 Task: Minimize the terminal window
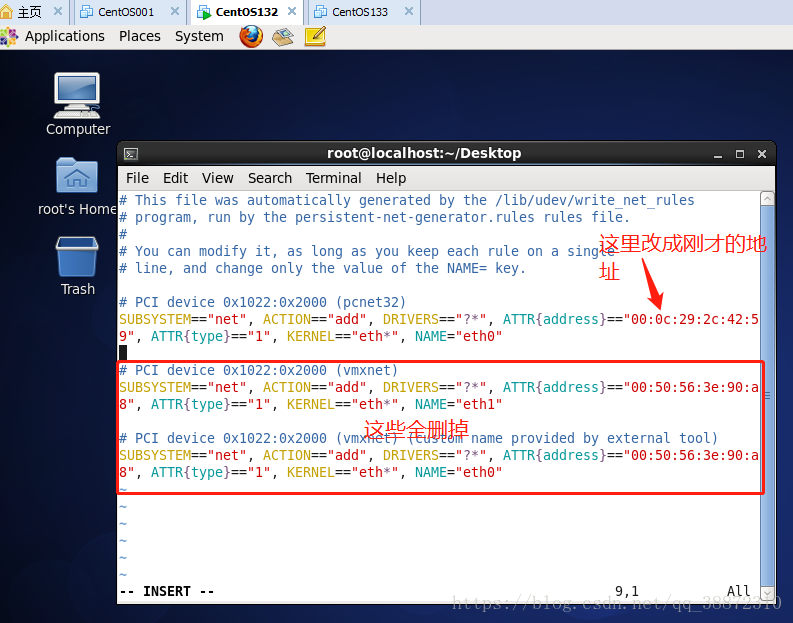point(718,154)
